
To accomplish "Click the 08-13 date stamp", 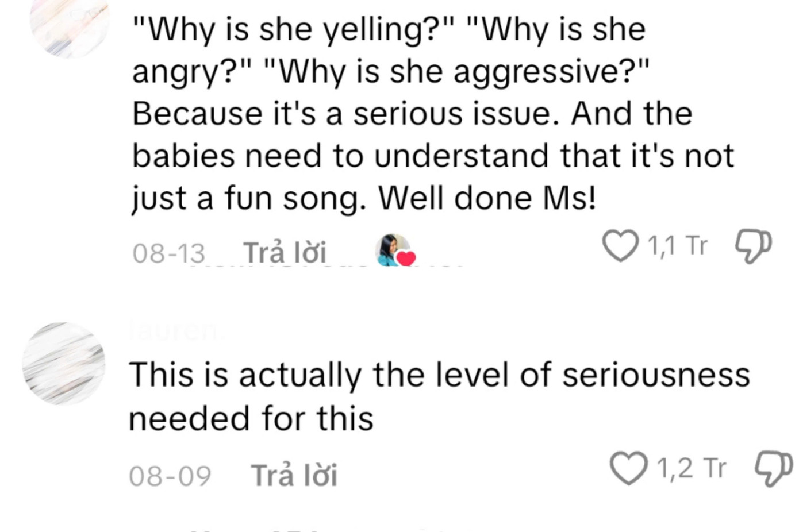I will tap(168, 253).
